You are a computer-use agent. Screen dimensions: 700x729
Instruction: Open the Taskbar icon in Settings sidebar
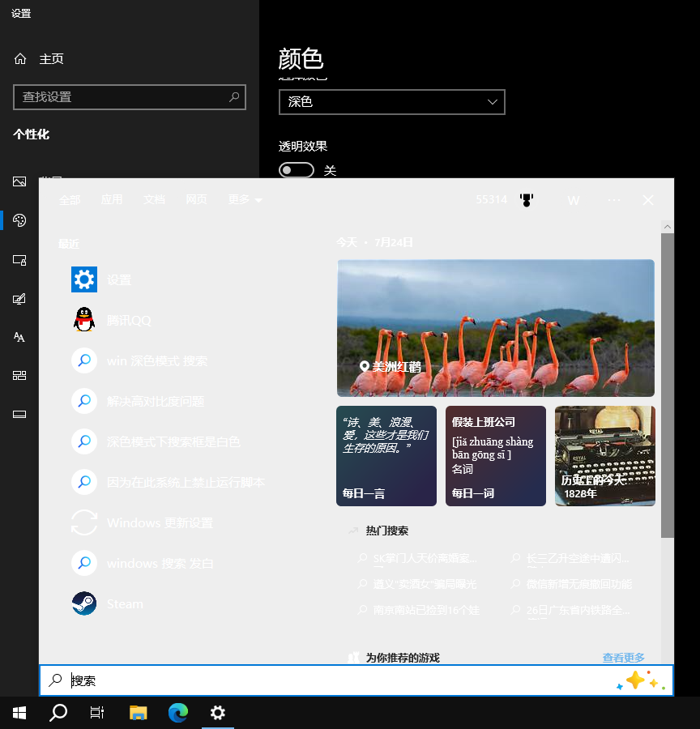[19, 414]
